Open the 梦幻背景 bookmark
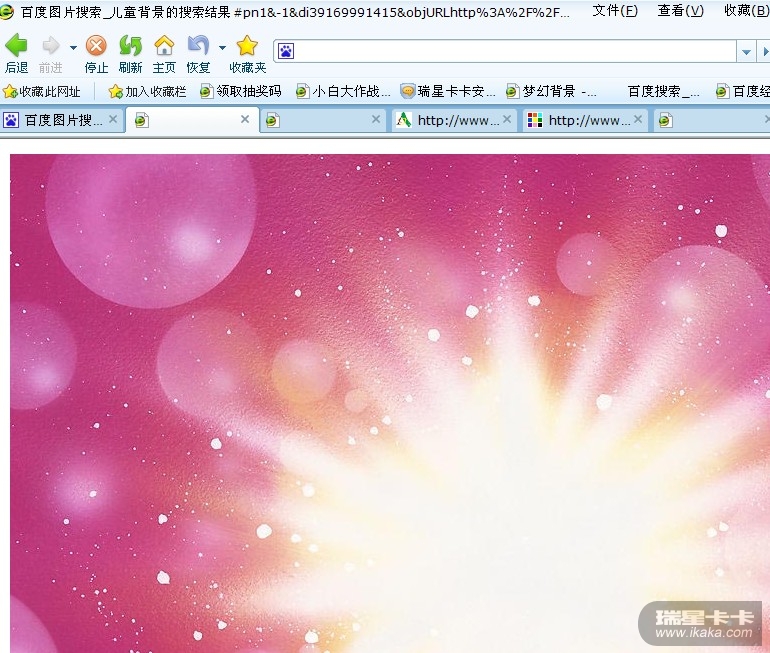Image resolution: width=770 pixels, height=653 pixels. tap(551, 91)
